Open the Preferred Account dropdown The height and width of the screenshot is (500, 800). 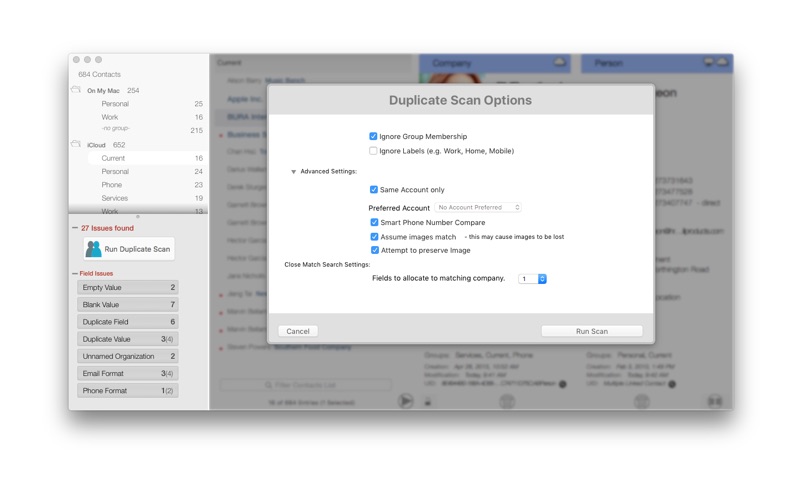pos(478,207)
